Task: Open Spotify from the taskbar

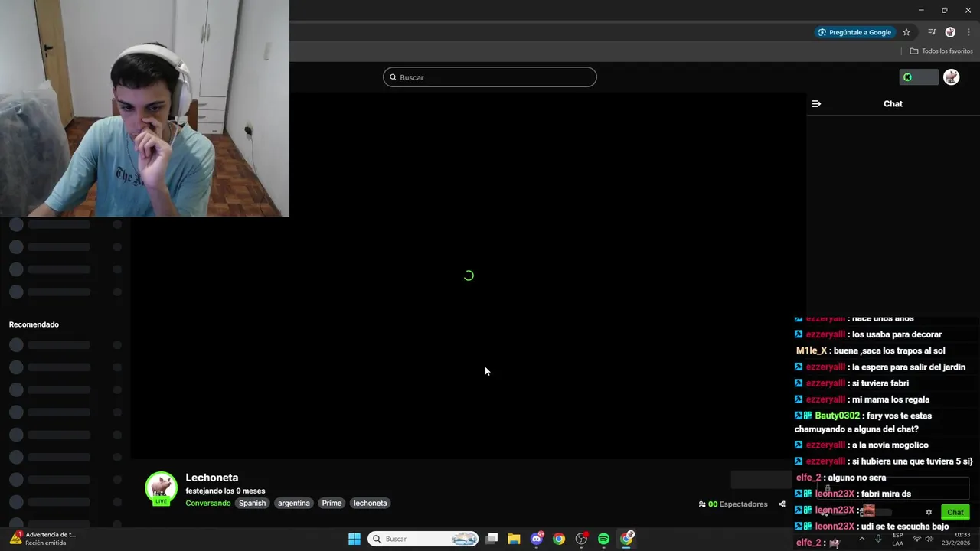Action: (603, 539)
